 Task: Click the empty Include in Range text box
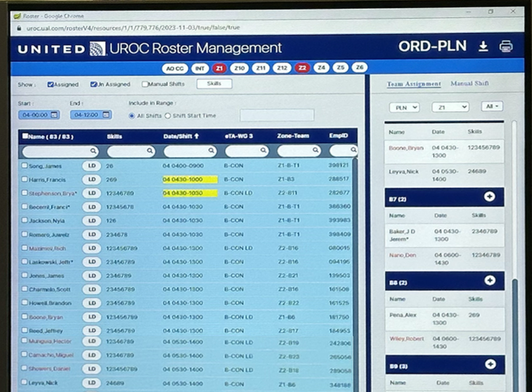click(x=277, y=115)
